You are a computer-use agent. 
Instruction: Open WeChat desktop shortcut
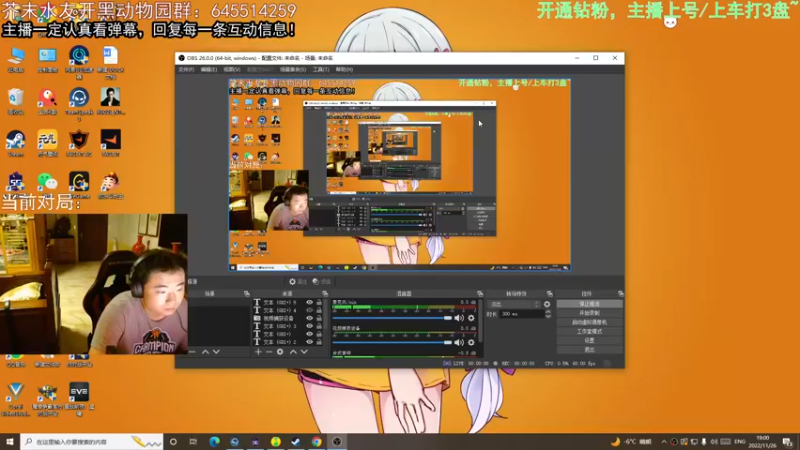pos(47,185)
